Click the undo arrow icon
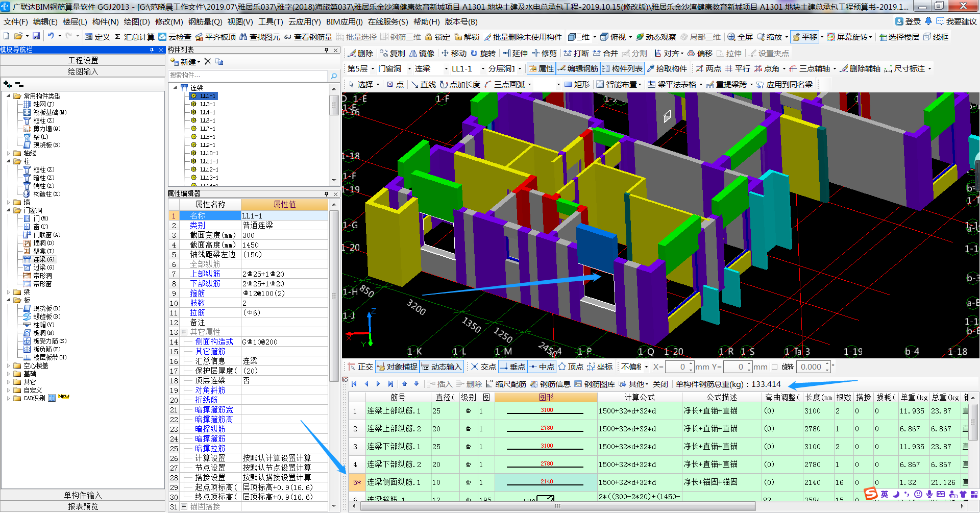980x513 pixels. point(51,36)
